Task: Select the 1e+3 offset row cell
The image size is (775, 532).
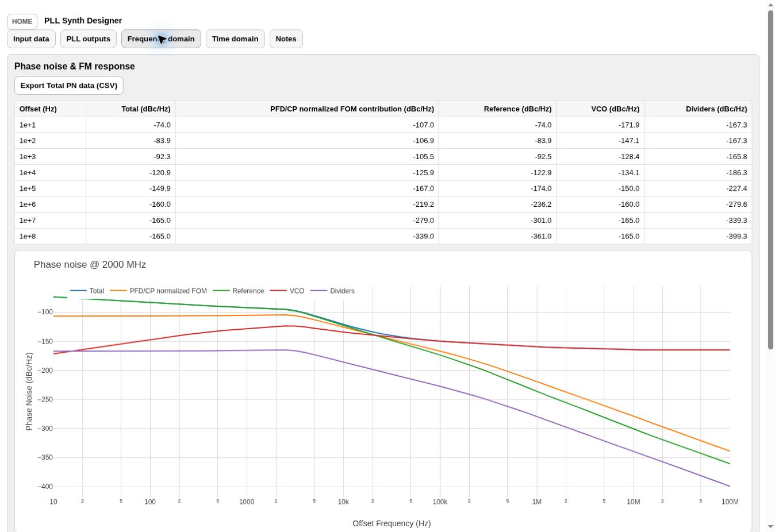Action: 50,157
